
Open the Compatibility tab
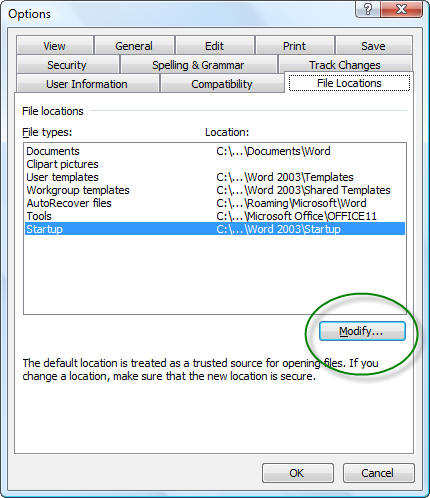(x=222, y=84)
